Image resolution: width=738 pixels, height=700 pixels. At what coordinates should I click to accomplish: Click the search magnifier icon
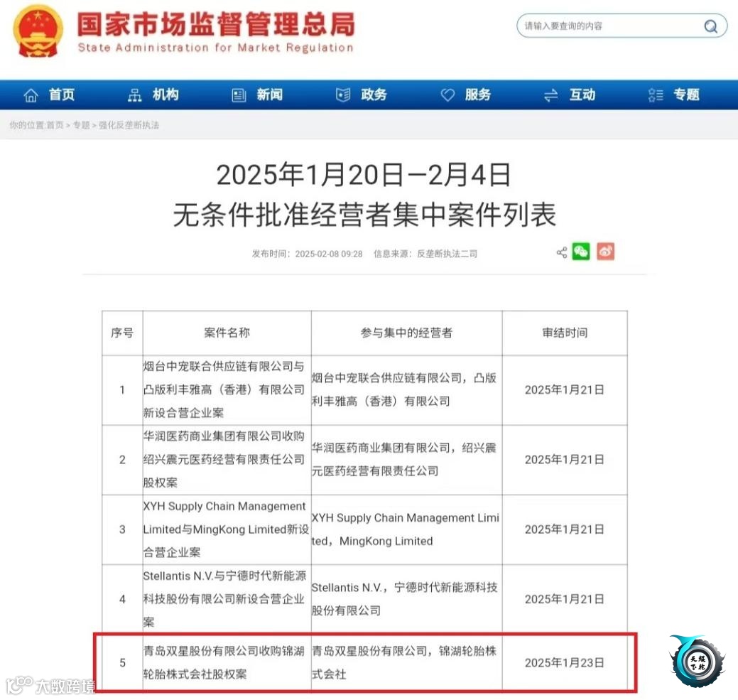(710, 26)
